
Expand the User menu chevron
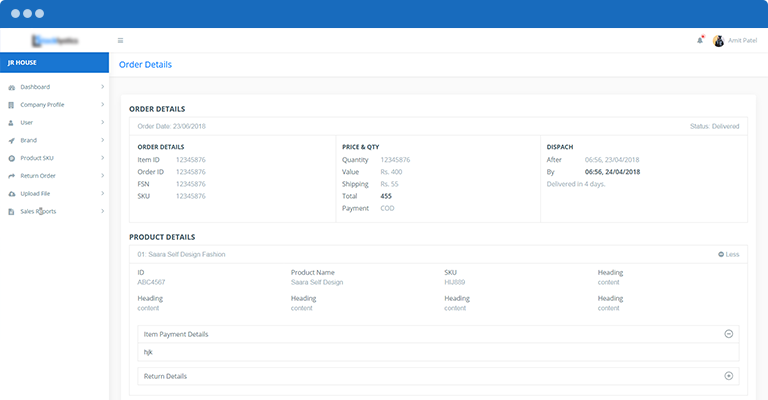pos(102,122)
